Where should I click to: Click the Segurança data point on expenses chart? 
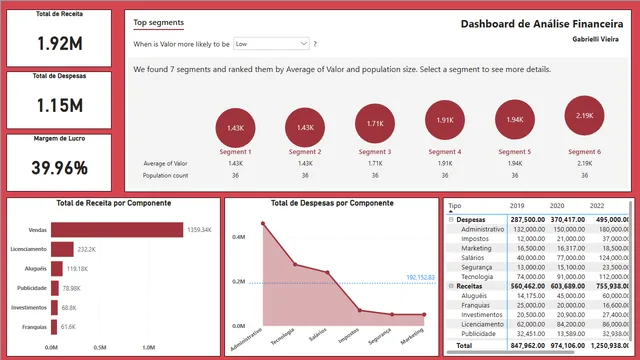[392, 314]
